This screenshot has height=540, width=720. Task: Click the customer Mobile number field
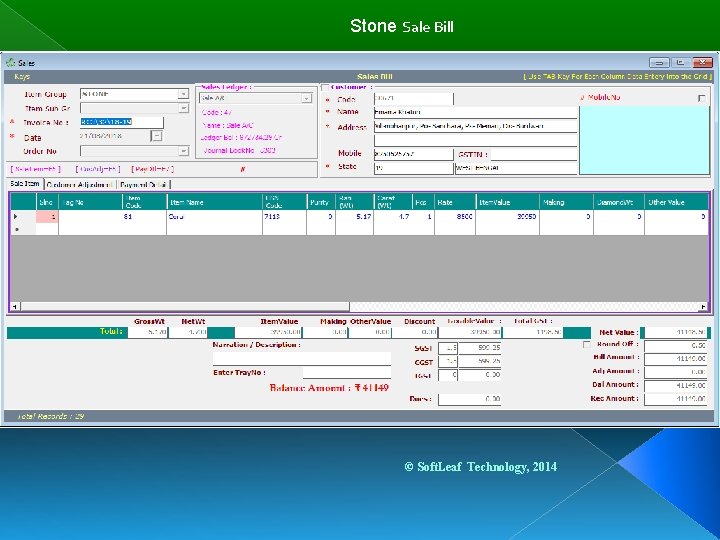tap(413, 154)
